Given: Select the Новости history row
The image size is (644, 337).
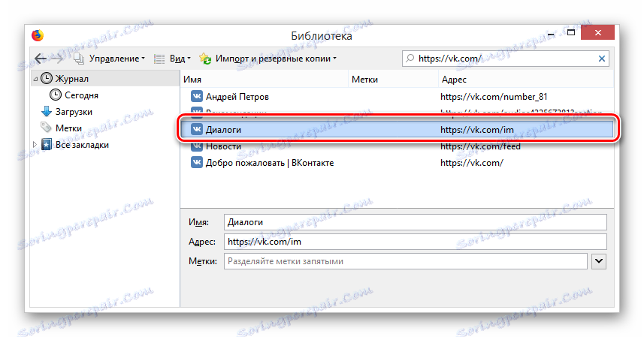Looking at the screenshot, I should pos(398,146).
